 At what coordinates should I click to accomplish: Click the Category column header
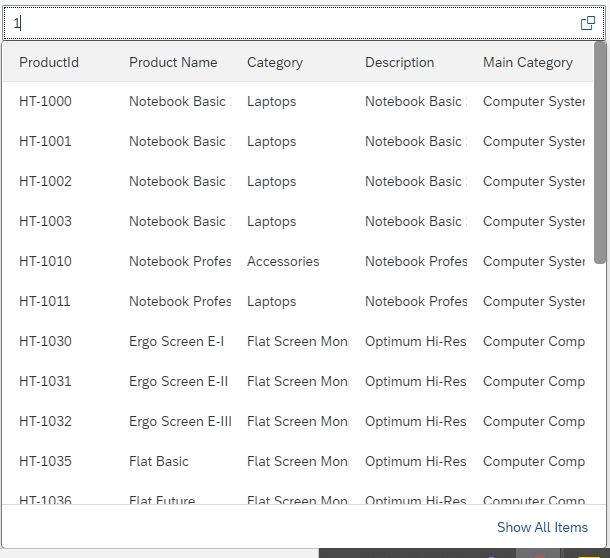(275, 62)
